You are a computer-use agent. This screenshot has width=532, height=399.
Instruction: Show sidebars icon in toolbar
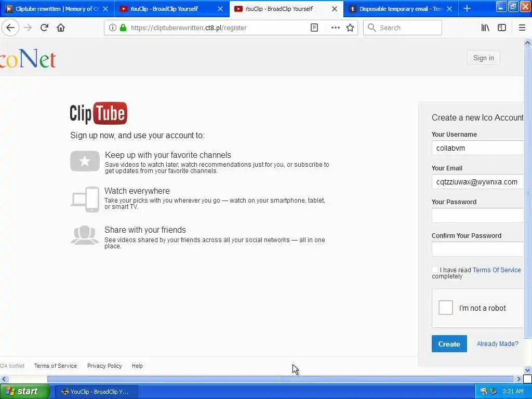point(502,28)
